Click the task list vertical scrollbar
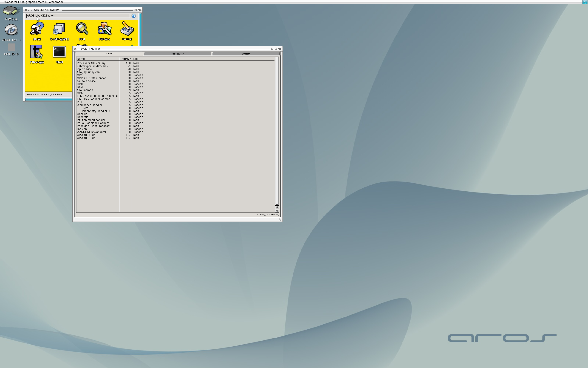The height and width of the screenshot is (368, 588). [x=277, y=131]
